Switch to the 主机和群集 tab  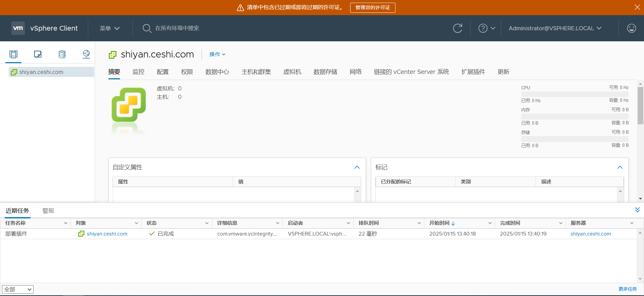(x=256, y=72)
